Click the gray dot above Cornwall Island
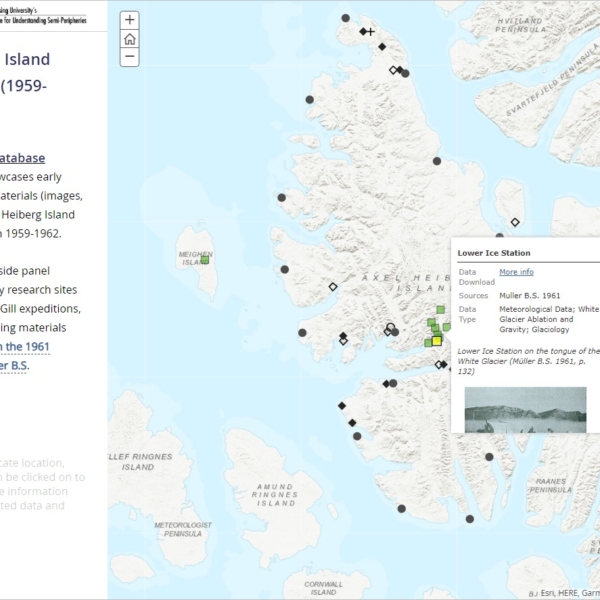This screenshot has height=600, width=600. [401, 509]
